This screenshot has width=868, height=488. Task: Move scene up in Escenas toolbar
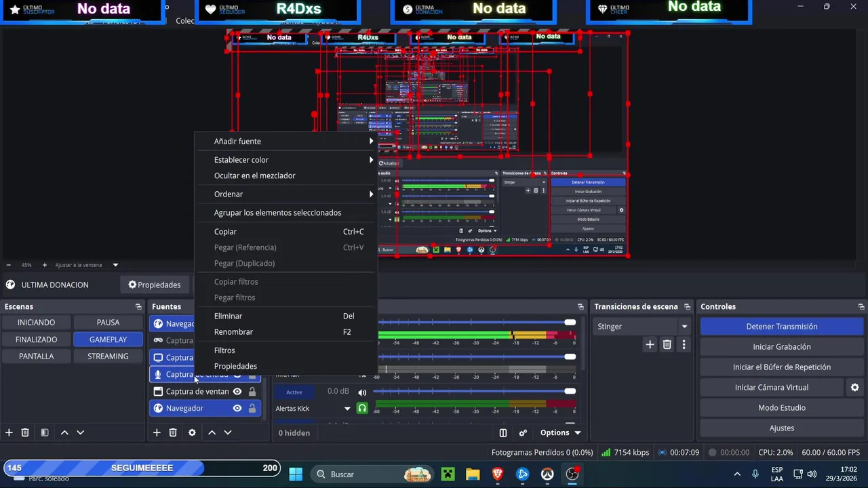pos(64,432)
